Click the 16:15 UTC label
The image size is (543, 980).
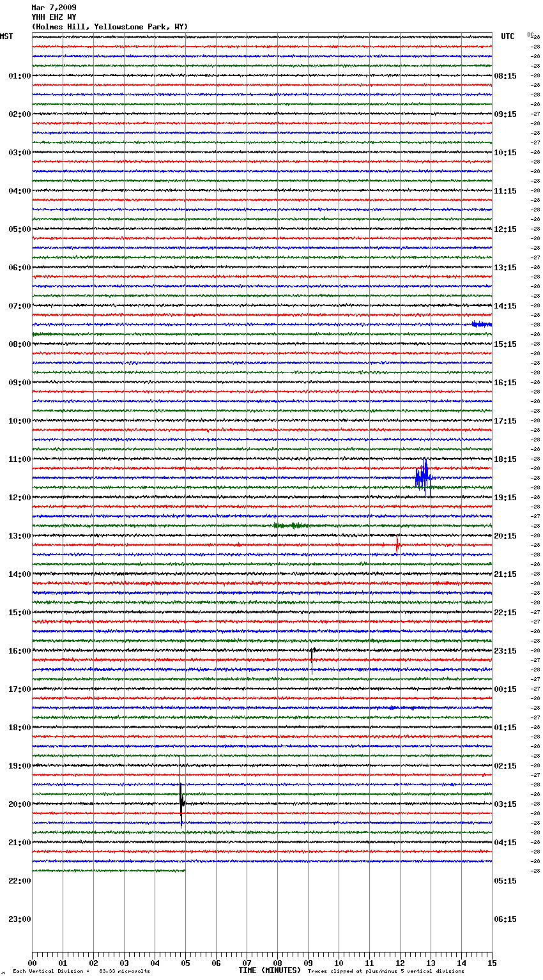[505, 383]
